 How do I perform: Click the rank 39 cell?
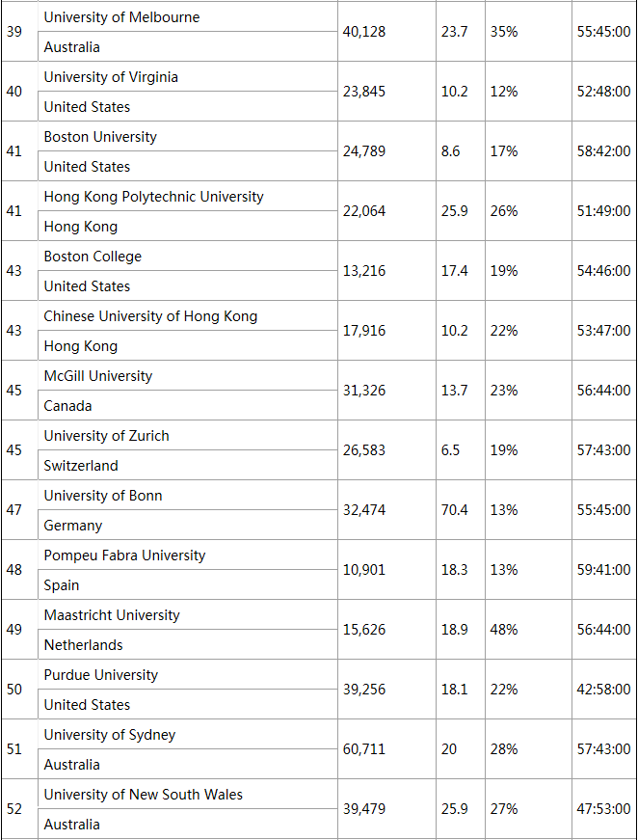coord(13,32)
